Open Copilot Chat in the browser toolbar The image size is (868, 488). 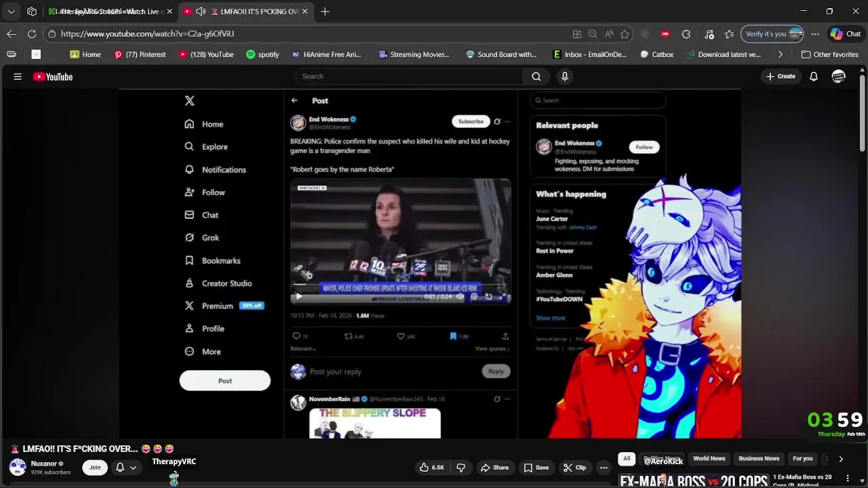pos(846,34)
